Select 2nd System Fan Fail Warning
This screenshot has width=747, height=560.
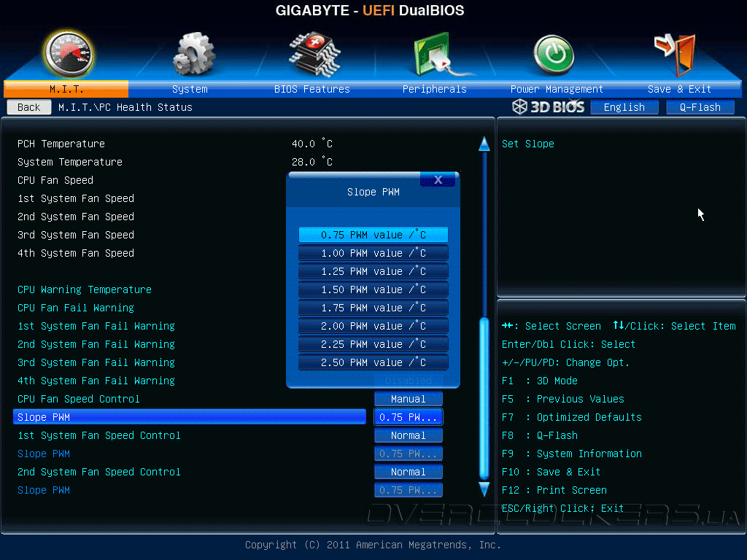[96, 344]
